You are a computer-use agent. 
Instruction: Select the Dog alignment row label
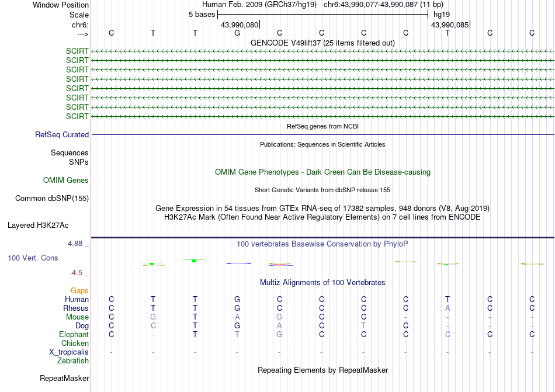pos(82,325)
